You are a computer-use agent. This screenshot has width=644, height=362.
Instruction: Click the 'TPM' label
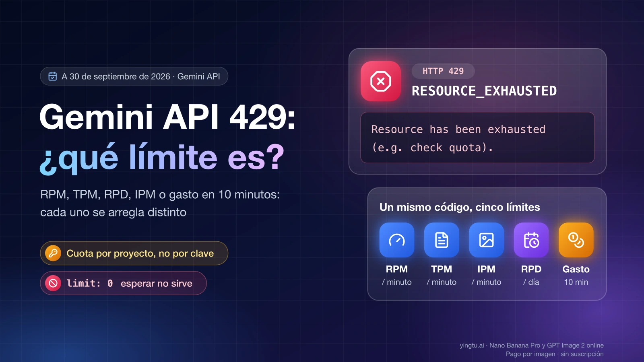tap(442, 269)
